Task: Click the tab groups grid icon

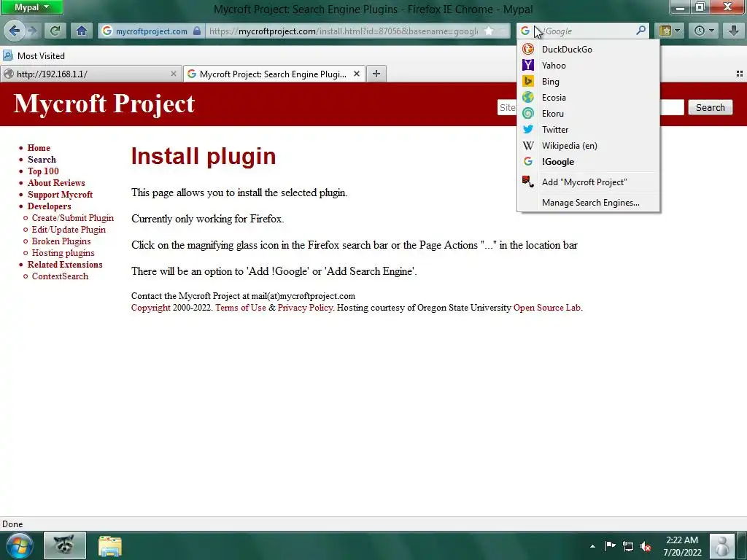Action: coord(740,74)
